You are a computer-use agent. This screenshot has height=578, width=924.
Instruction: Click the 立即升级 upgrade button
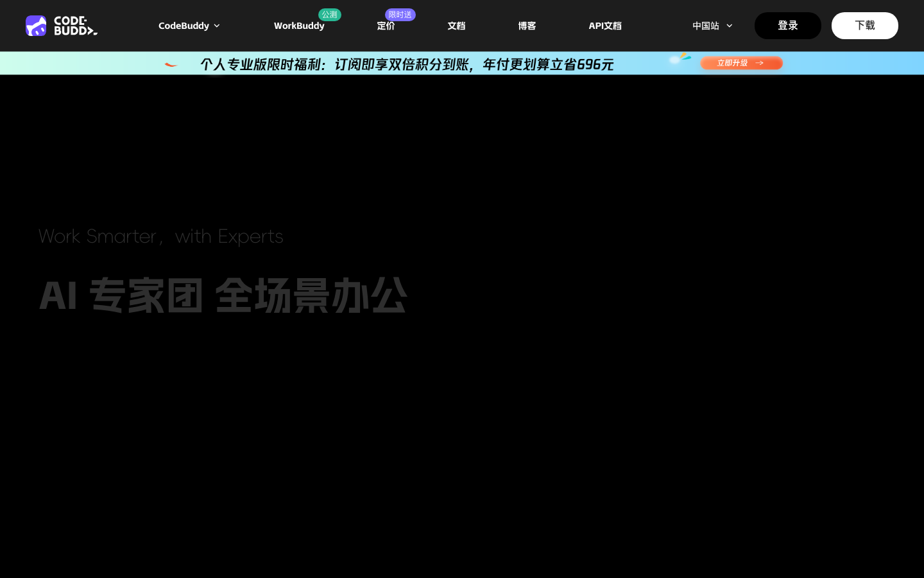tap(741, 63)
